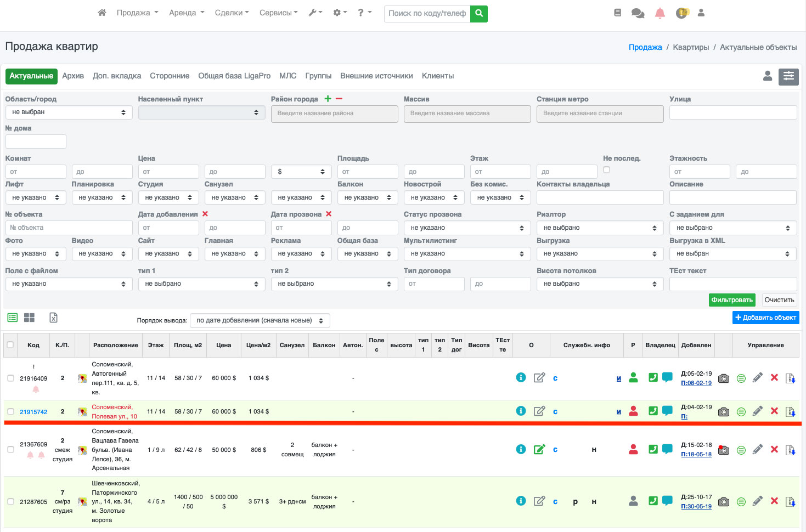Viewport: 806px width, 532px height.
Task: Expand the Область/город dropdown
Action: tap(69, 112)
